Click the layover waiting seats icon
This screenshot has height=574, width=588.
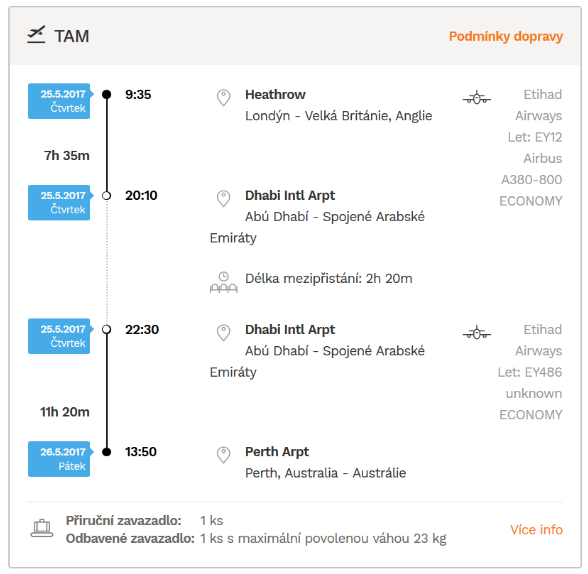coord(224,282)
